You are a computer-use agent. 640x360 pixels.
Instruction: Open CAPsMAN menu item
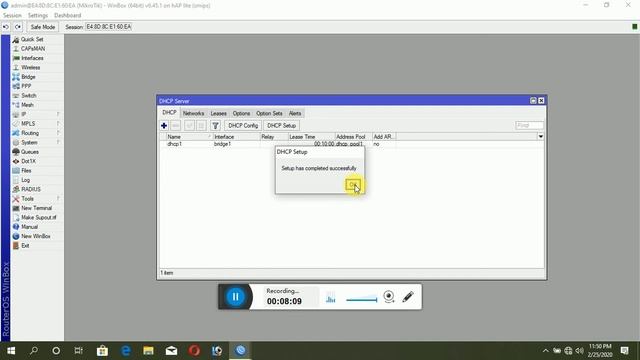point(33,49)
